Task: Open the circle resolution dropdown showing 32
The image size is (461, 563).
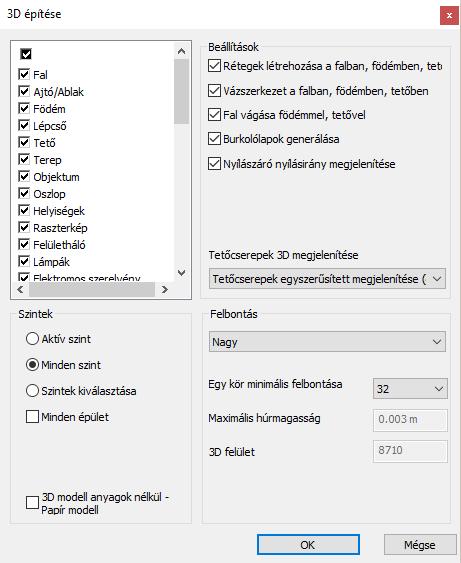Action: click(410, 389)
